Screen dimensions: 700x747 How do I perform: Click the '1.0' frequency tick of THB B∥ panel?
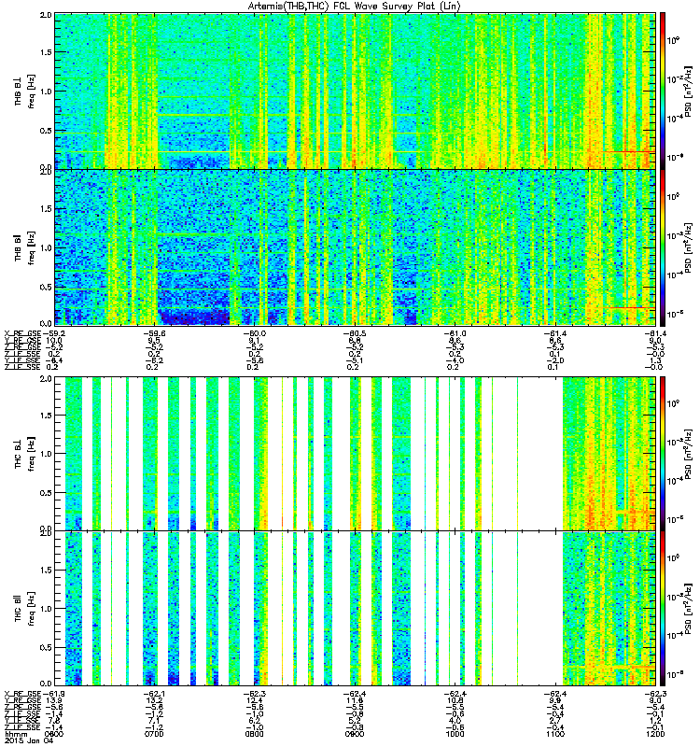[x=46, y=247]
